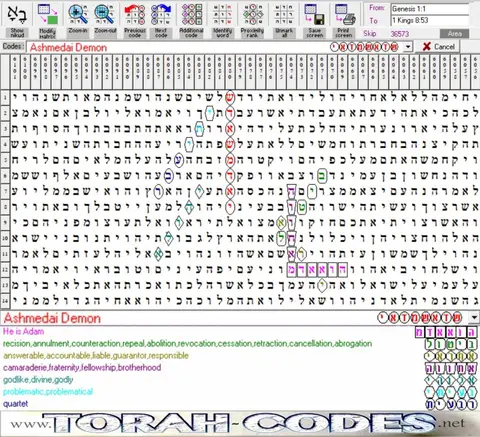Click red circled letters in lower Ashmedai Demon header
Image resolution: width=480 pixels, height=437 pixels.
(420, 318)
